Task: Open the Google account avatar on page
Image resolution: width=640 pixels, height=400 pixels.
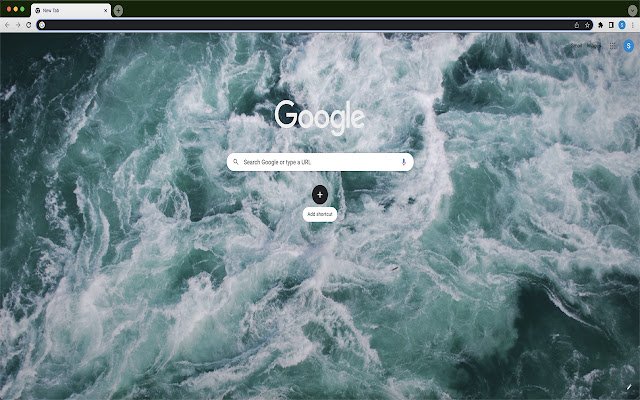Action: (x=629, y=46)
